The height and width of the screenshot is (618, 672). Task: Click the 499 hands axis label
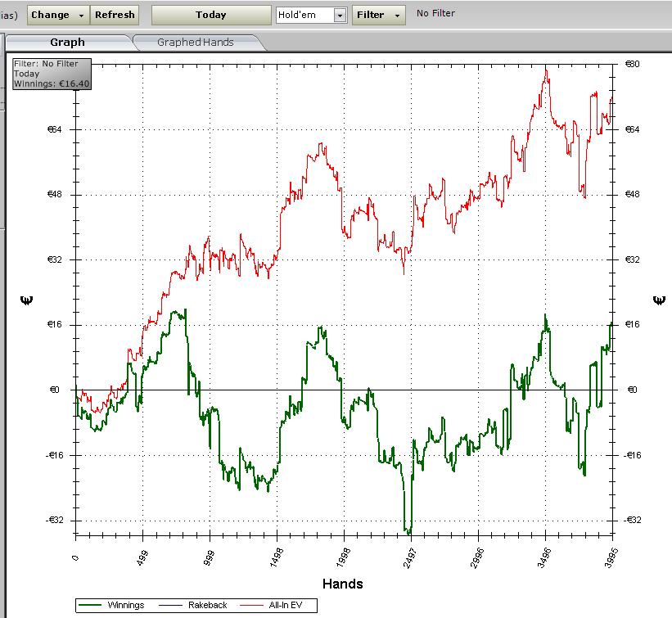(141, 557)
